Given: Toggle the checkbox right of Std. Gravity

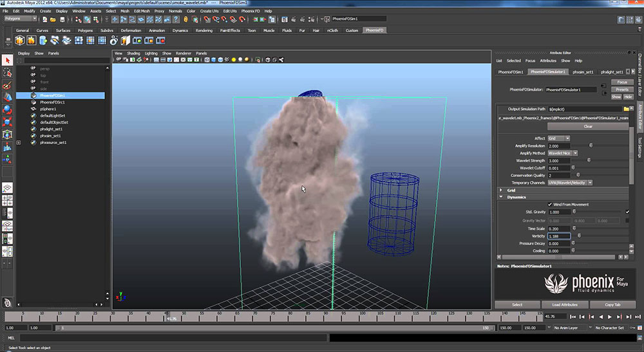Looking at the screenshot, I should [627, 212].
